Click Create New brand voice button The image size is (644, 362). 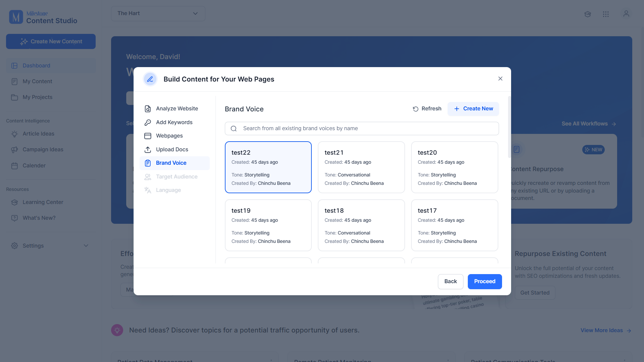(473, 109)
